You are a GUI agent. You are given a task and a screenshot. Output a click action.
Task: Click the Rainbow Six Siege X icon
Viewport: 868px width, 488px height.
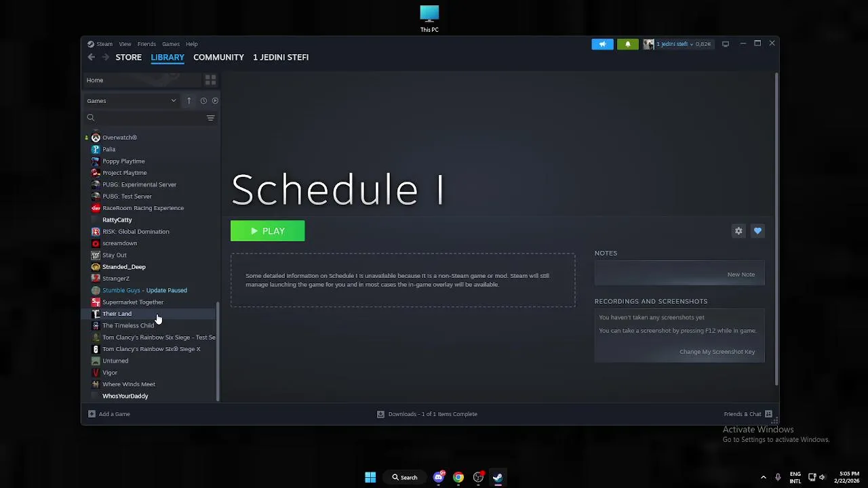tap(96, 349)
